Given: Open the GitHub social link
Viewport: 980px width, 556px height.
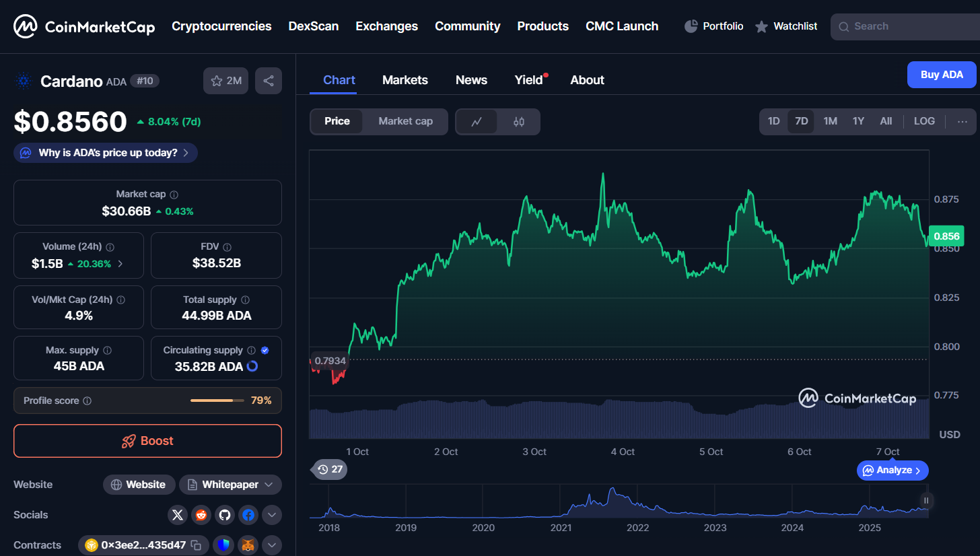Looking at the screenshot, I should [x=224, y=515].
